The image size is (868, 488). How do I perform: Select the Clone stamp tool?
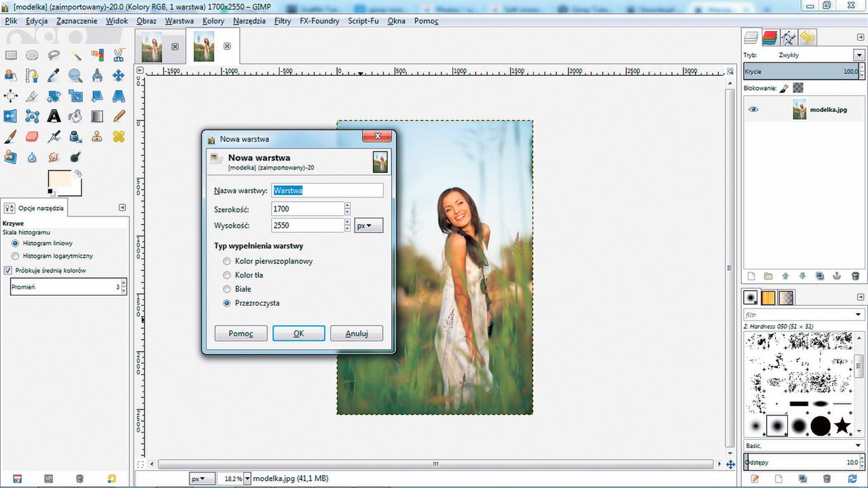pyautogui.click(x=97, y=137)
